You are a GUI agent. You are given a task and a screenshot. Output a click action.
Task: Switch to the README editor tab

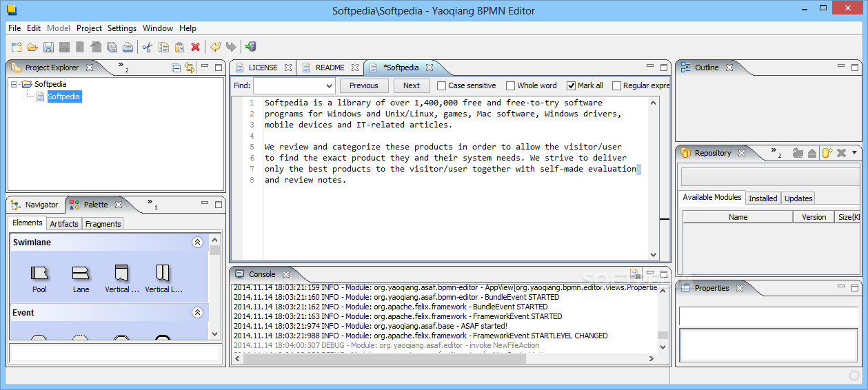330,68
